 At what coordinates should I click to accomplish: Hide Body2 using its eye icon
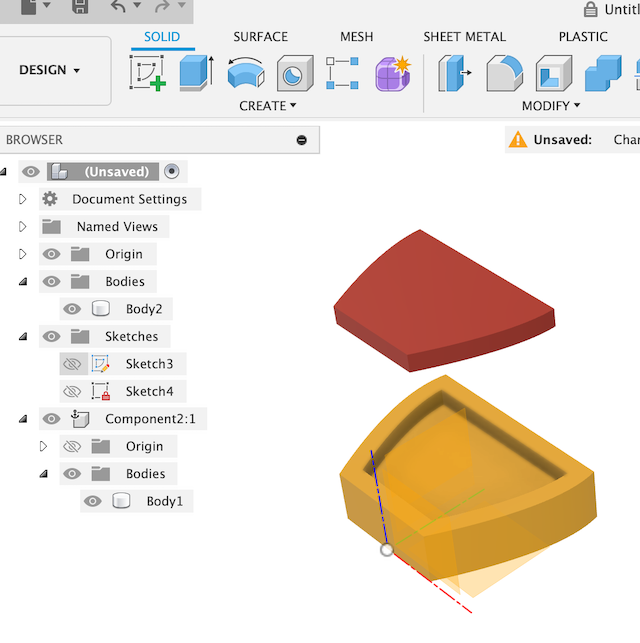click(72, 309)
